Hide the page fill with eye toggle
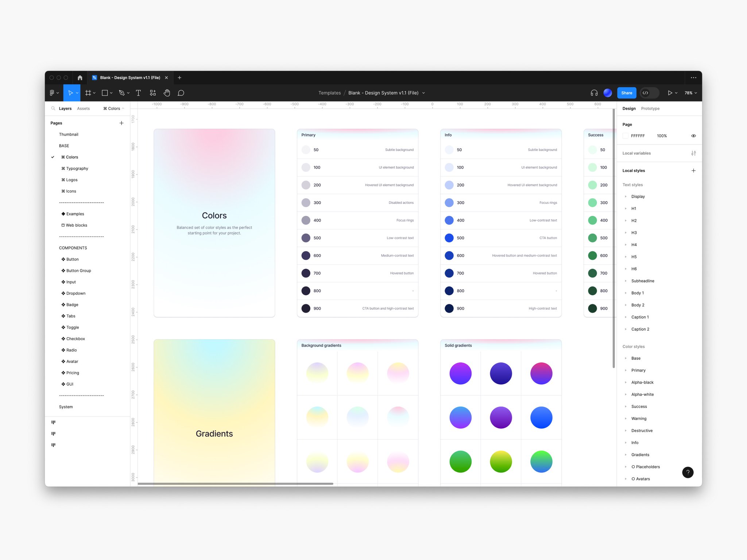 [x=693, y=135]
